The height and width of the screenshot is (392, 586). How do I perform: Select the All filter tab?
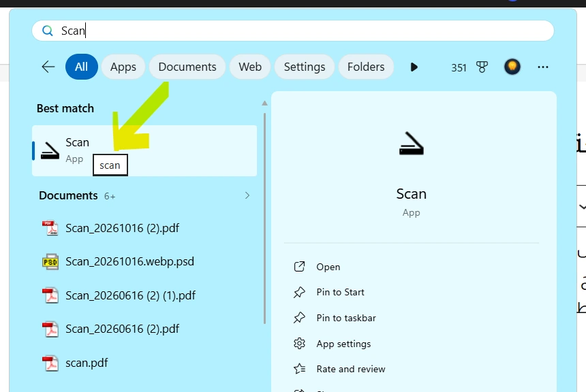(82, 67)
